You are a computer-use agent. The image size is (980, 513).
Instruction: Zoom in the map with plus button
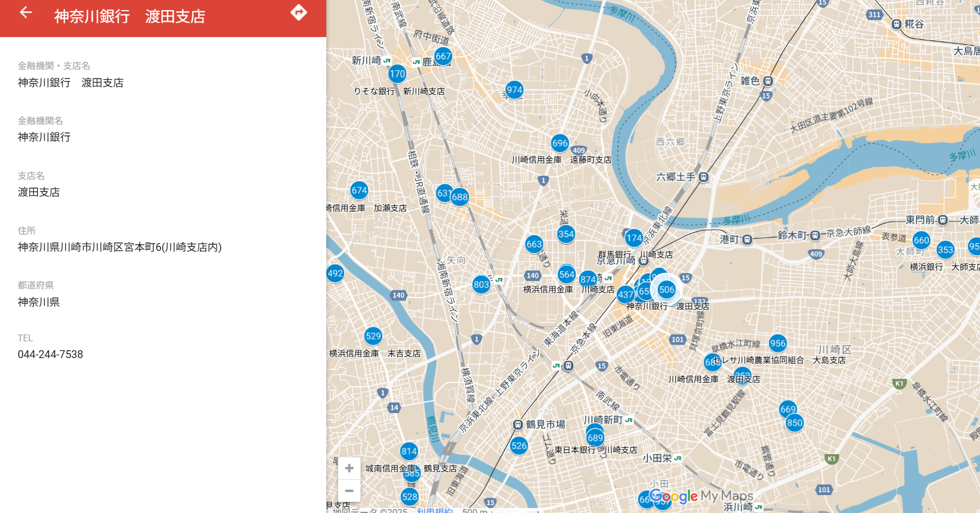coord(349,468)
